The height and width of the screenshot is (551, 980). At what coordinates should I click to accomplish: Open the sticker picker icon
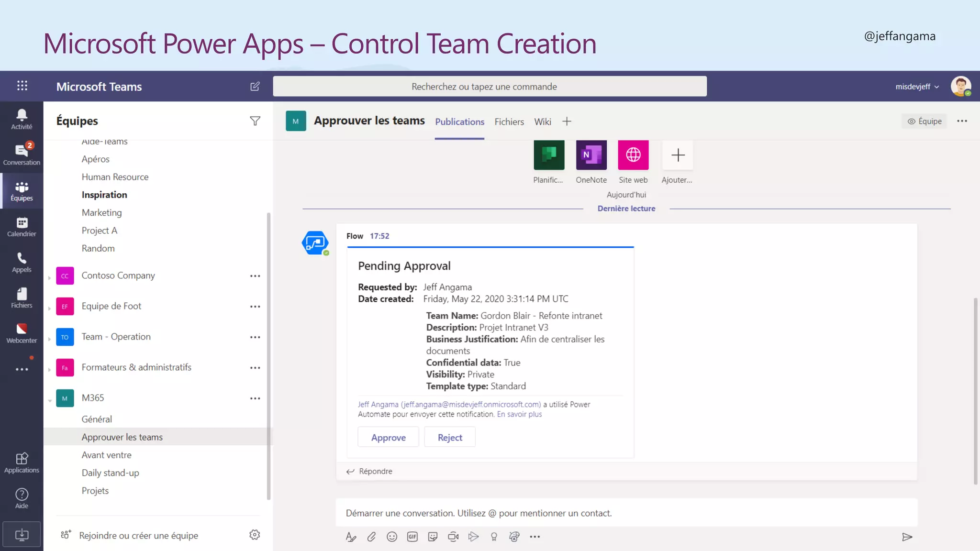433,537
